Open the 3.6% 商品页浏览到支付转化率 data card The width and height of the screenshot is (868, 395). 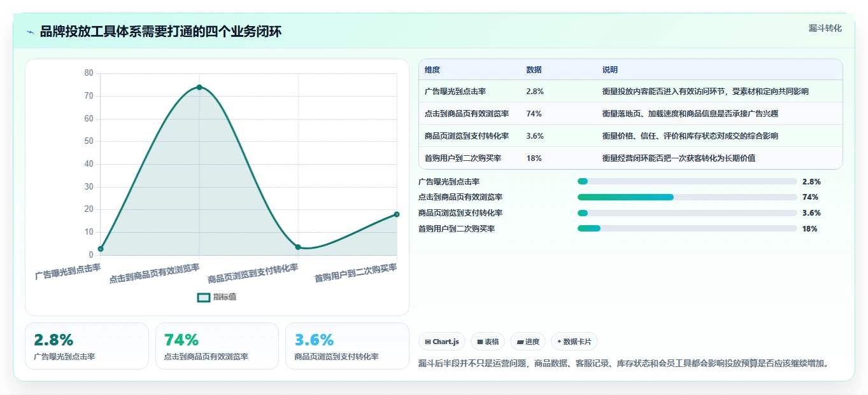point(347,346)
